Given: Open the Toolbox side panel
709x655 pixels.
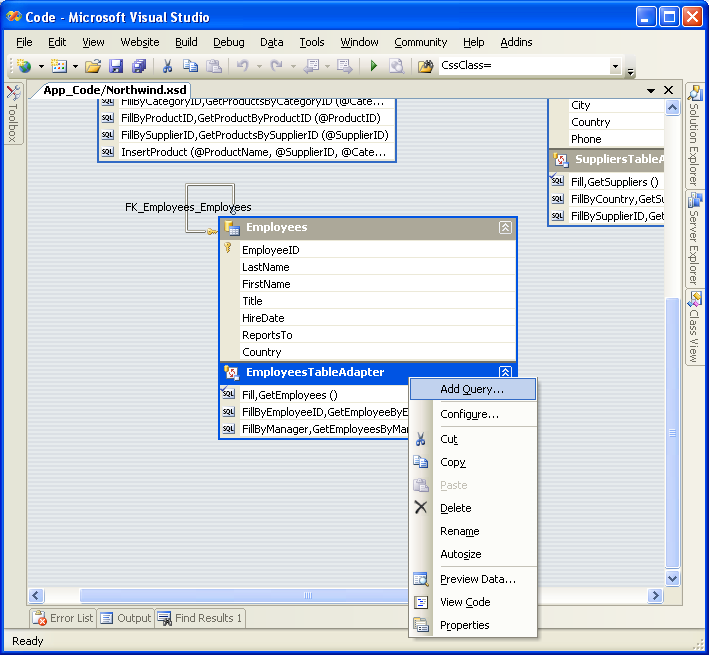Looking at the screenshot, I should point(12,115).
